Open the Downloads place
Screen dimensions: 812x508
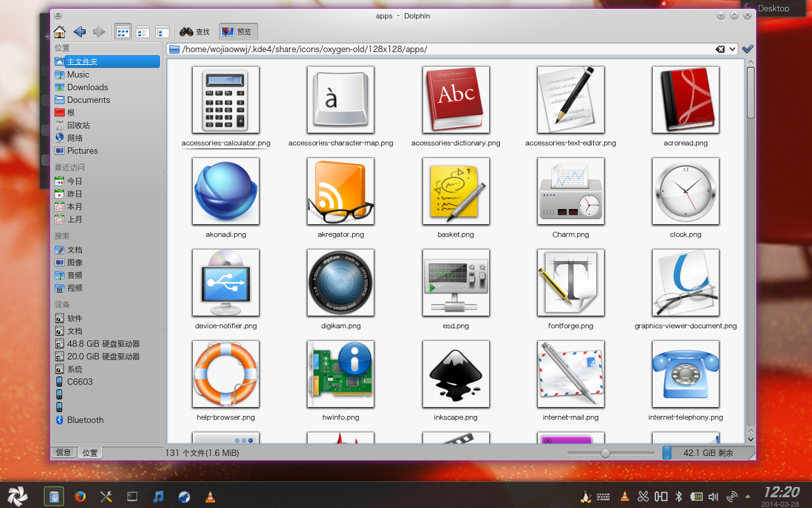click(107, 87)
